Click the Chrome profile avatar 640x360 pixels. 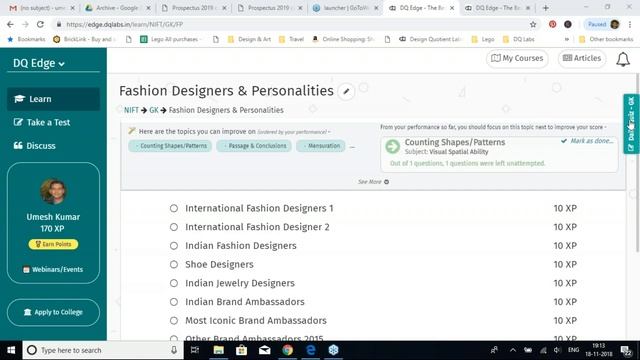tap(615, 24)
